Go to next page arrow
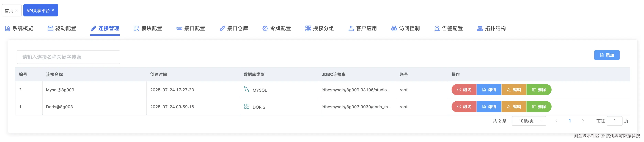 583,121
